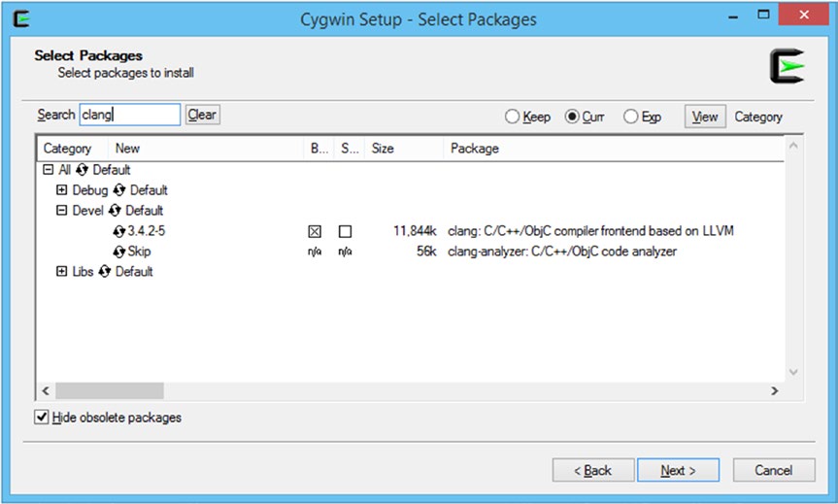Click the cycle icon next to Debug

pyautogui.click(x=119, y=190)
